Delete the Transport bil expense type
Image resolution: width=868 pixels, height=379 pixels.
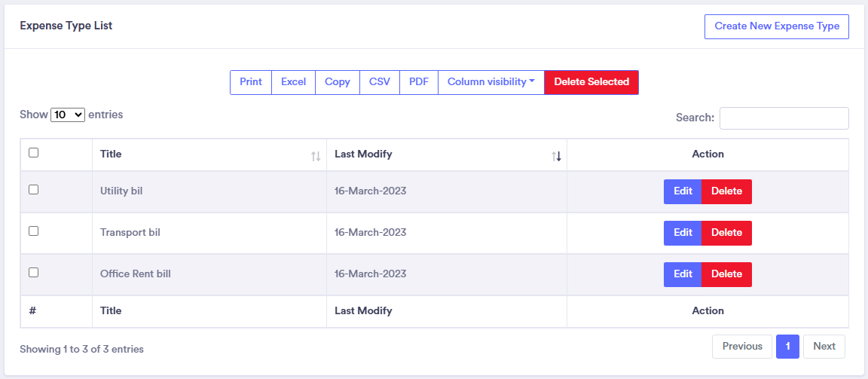click(x=726, y=233)
